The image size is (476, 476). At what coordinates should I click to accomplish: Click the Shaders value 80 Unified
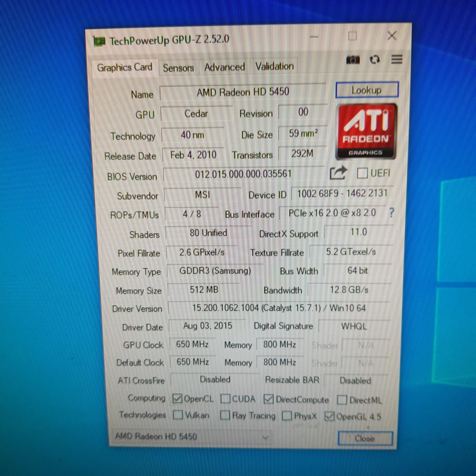[208, 233]
